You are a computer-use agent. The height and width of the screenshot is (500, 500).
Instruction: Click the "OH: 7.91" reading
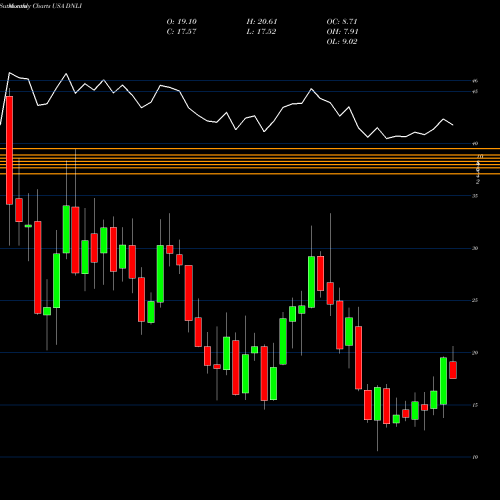pos(342,32)
